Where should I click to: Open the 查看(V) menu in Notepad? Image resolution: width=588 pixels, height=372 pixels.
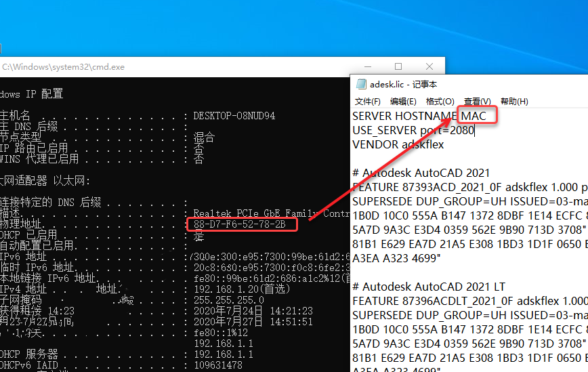(477, 102)
